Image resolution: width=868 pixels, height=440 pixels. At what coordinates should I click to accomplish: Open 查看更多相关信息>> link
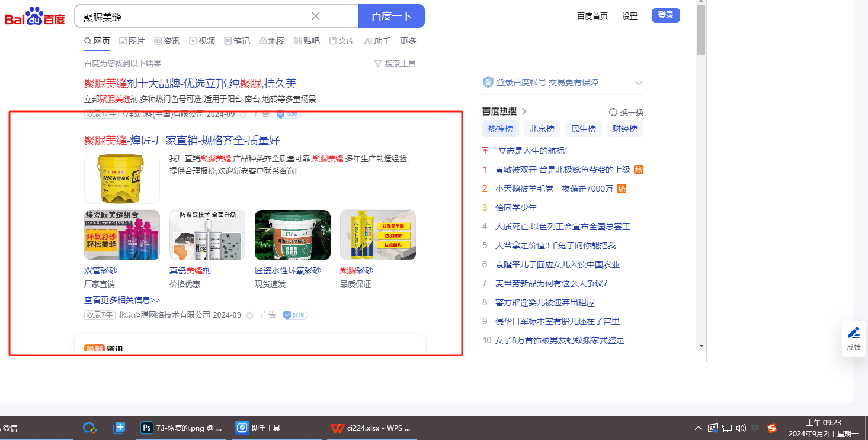click(x=122, y=300)
